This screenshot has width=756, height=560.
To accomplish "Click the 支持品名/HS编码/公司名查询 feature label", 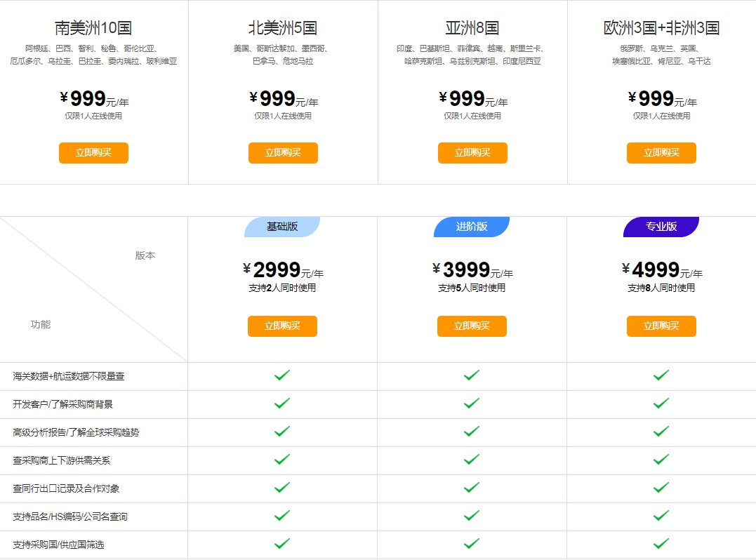I will coord(70,516).
